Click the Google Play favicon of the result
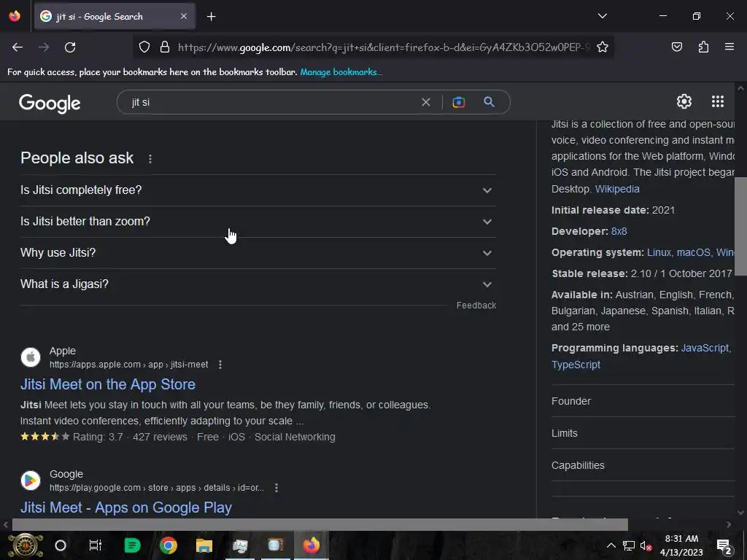This screenshot has height=560, width=747. coord(31,481)
